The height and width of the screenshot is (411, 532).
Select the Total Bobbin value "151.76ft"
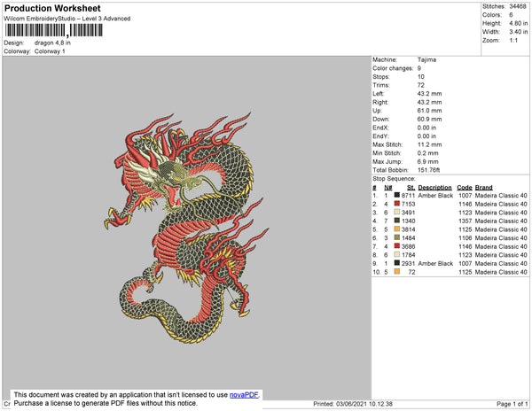pyautogui.click(x=428, y=170)
